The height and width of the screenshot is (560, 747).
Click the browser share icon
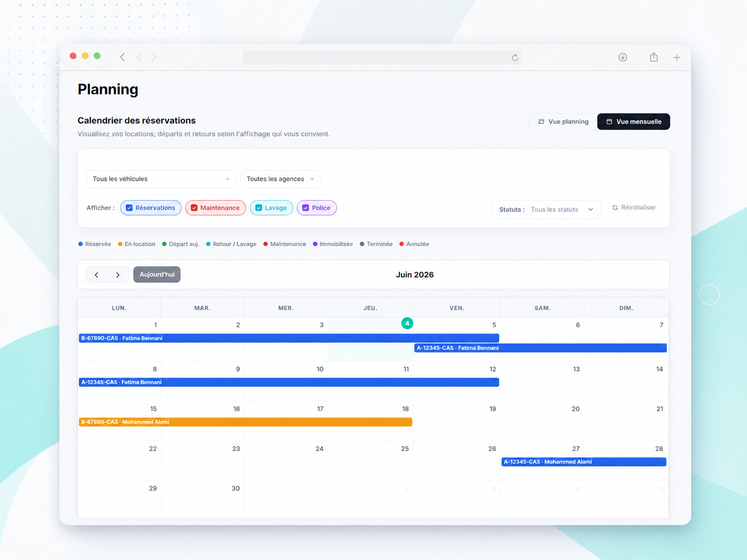654,57
